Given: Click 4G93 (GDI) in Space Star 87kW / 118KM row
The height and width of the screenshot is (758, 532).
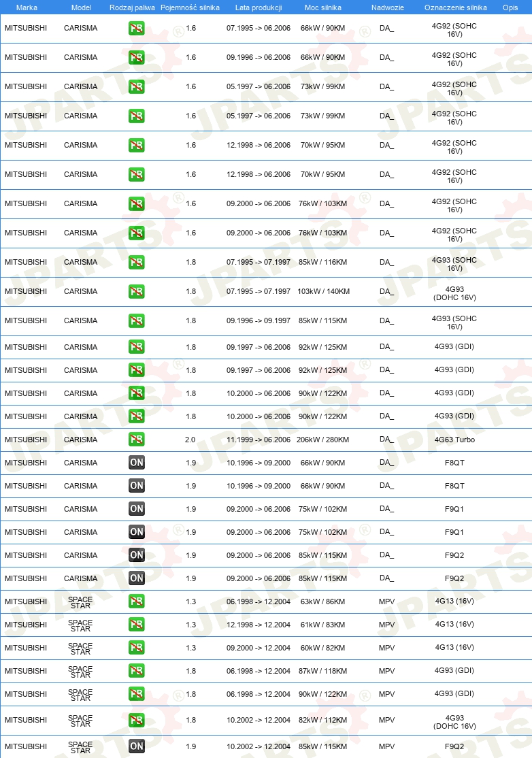Looking at the screenshot, I should coord(454,671).
